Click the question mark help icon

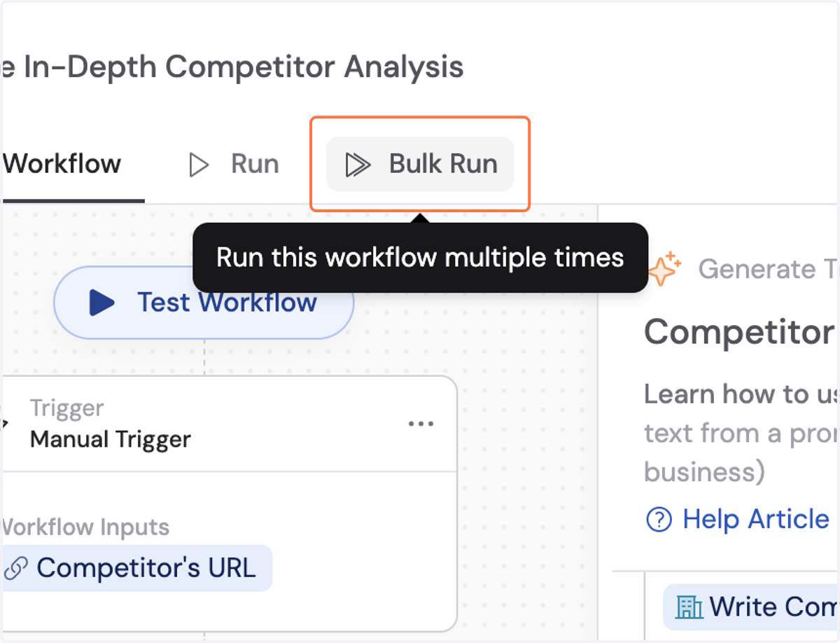coord(659,520)
